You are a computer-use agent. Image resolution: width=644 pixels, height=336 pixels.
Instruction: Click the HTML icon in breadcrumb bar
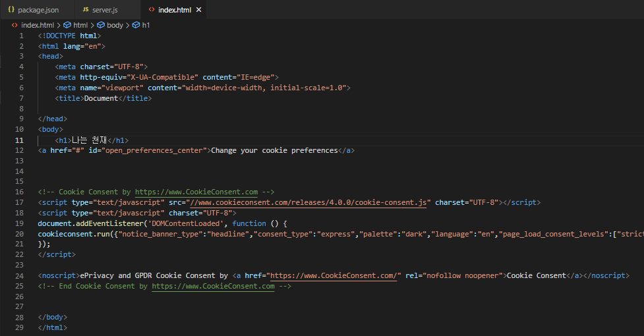pyautogui.click(x=15, y=25)
